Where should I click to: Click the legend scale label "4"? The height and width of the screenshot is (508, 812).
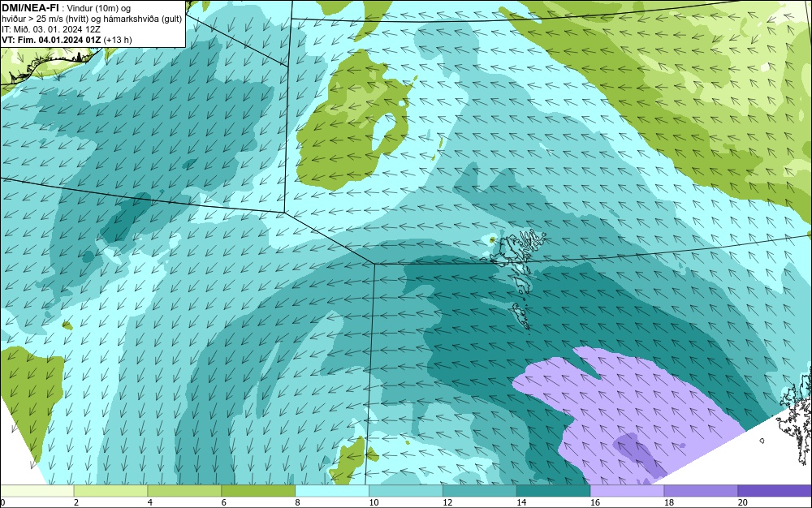coord(149,502)
